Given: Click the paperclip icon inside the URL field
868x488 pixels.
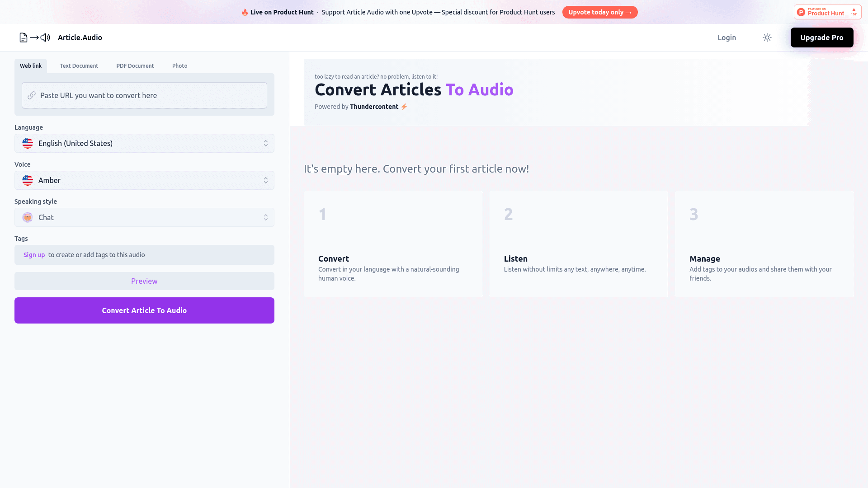Looking at the screenshot, I should pos(32,95).
